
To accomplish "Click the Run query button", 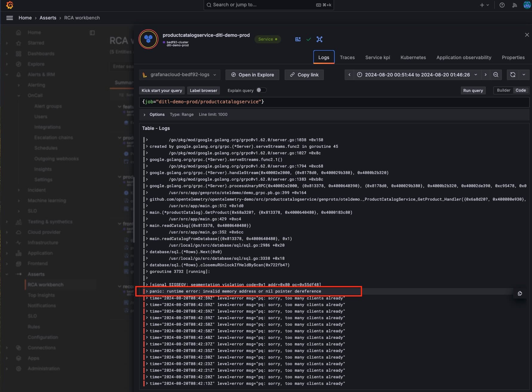I will tap(473, 90).
